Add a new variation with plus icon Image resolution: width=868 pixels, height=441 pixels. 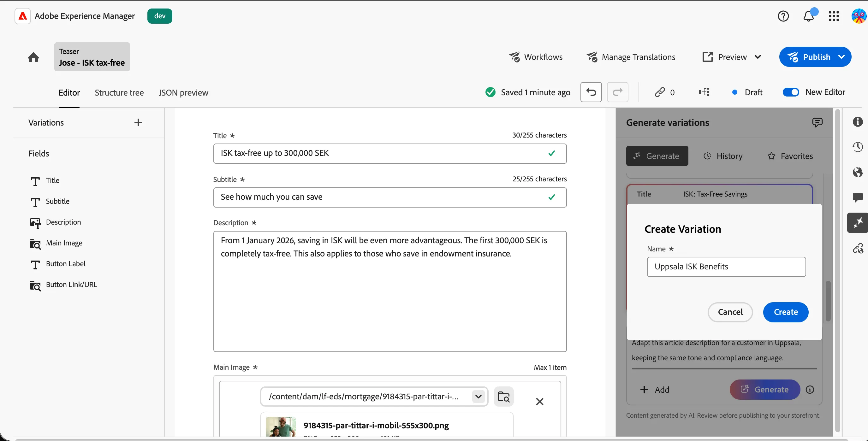pyautogui.click(x=138, y=122)
